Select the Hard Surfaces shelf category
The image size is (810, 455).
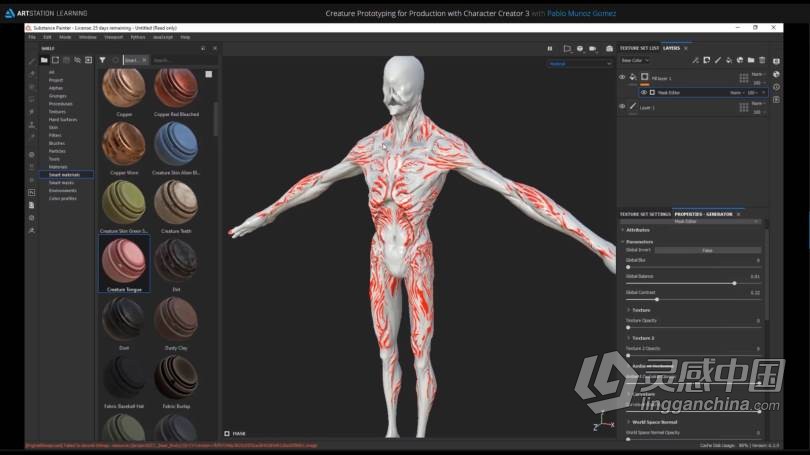(x=63, y=119)
